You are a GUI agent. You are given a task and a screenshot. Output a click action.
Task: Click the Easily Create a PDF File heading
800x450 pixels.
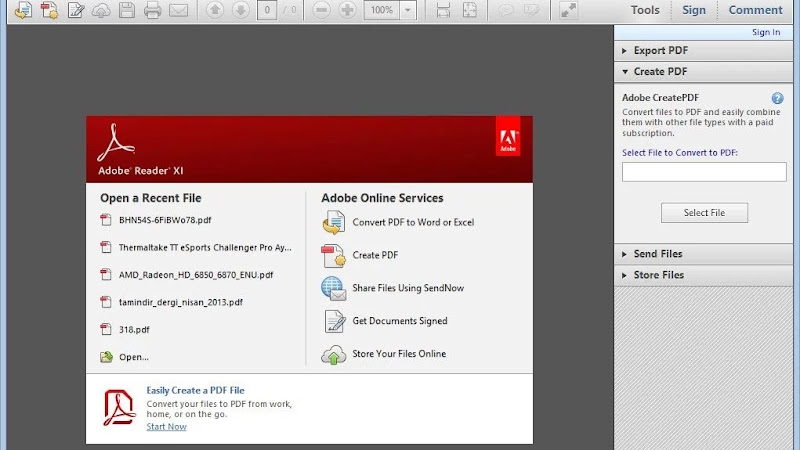click(x=195, y=390)
